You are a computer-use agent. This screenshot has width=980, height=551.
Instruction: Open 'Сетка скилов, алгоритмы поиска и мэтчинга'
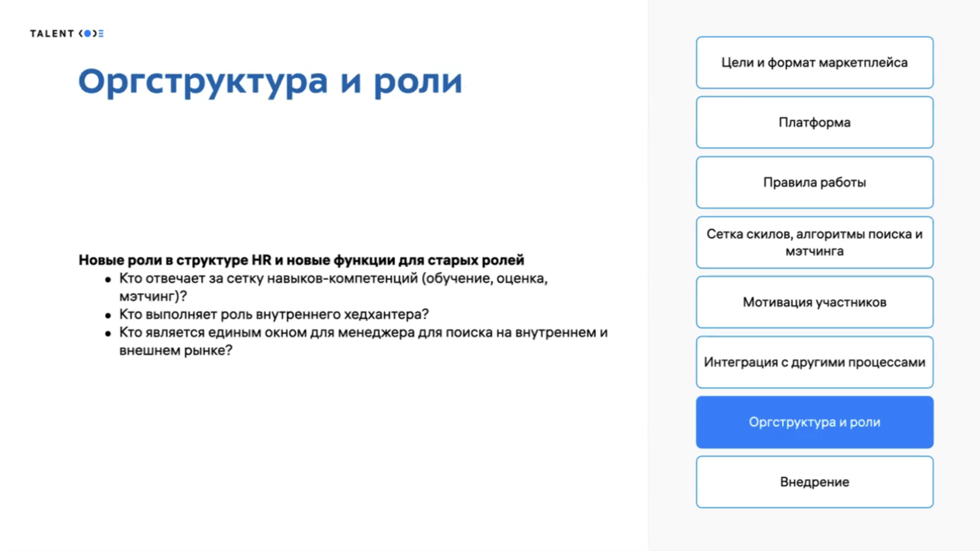click(815, 242)
